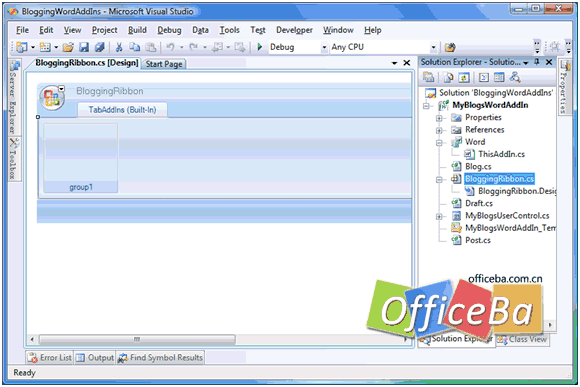Click the Navigate Backward toolbar icon

218,47
